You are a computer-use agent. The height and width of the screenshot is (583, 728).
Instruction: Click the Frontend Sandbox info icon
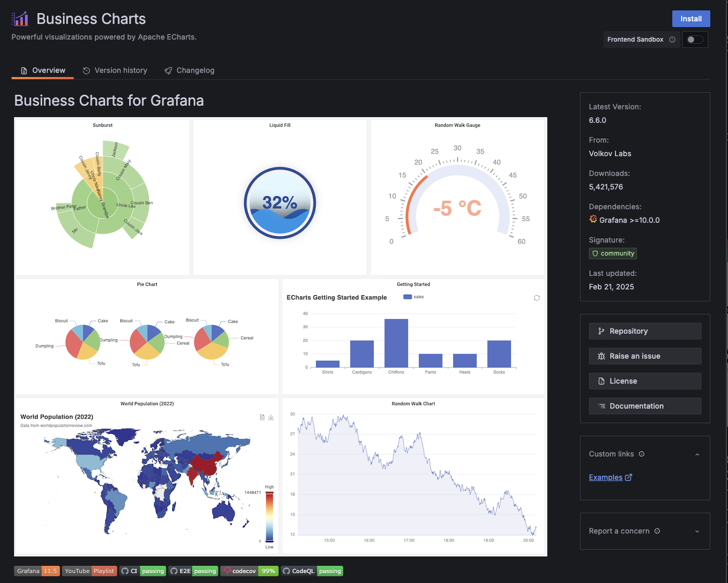coord(672,40)
